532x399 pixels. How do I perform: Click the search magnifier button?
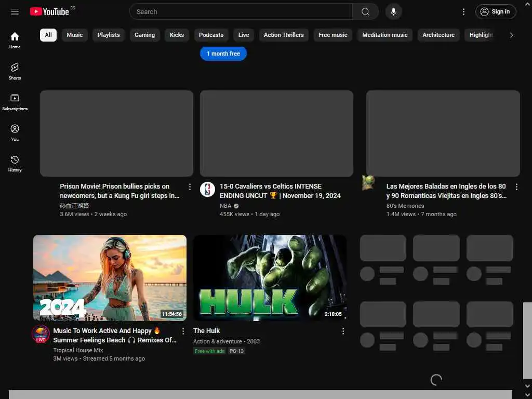[x=365, y=12]
